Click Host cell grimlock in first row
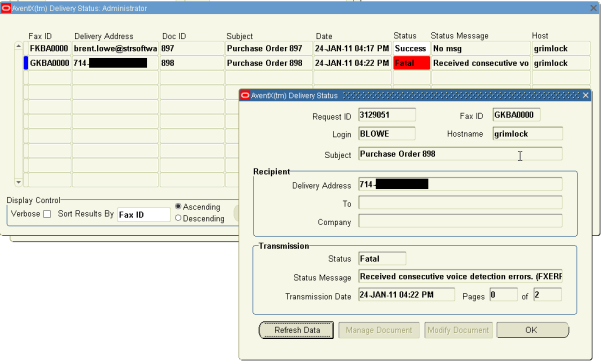 [561, 49]
